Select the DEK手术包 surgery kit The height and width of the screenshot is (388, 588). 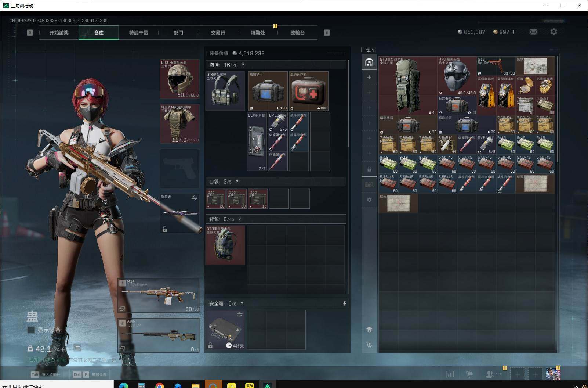pos(257,142)
